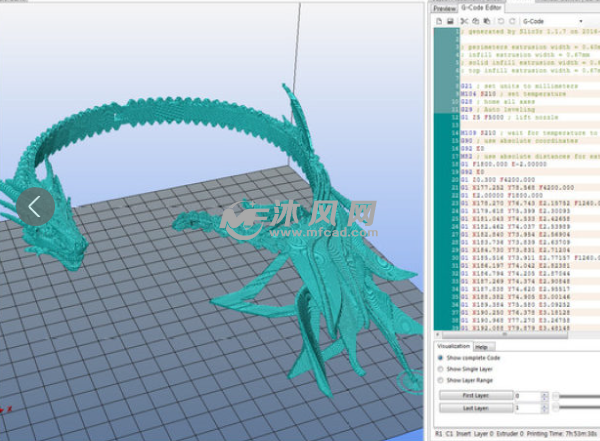Click the previous image arrow on viewport
This screenshot has height=441, width=600.
point(35,207)
